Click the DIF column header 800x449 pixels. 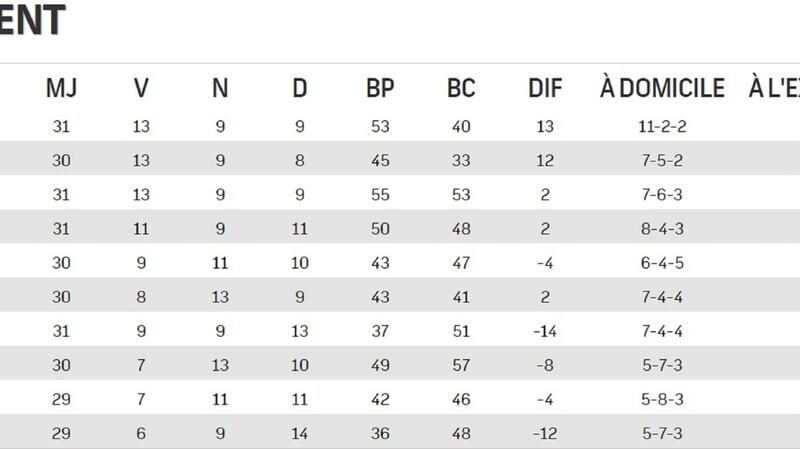pos(545,88)
